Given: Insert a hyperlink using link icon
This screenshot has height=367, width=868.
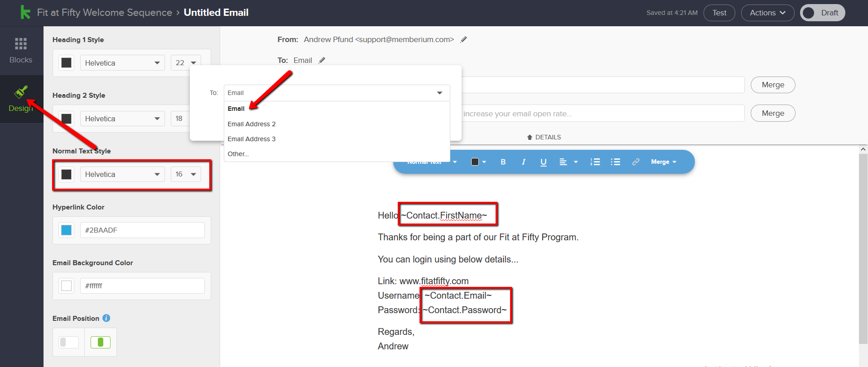Looking at the screenshot, I should (636, 162).
